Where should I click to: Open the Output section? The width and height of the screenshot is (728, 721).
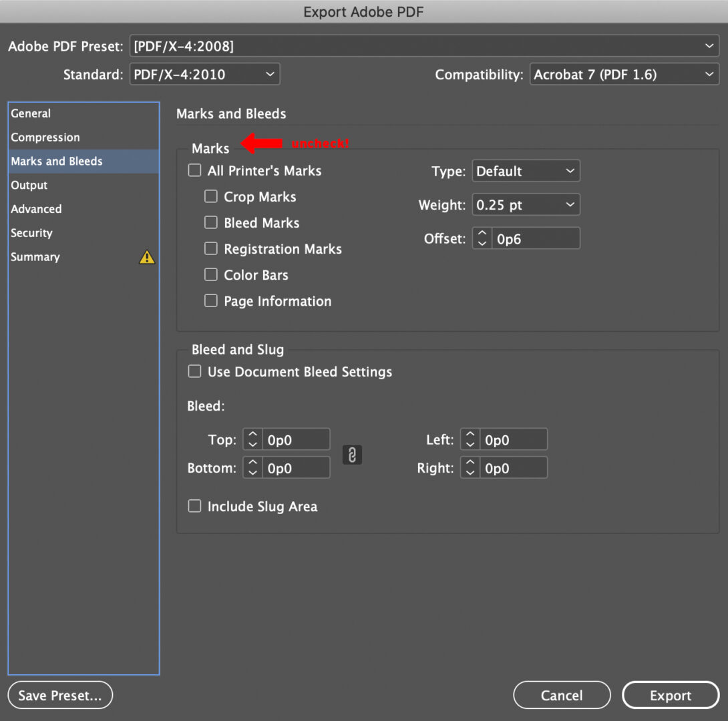click(29, 186)
